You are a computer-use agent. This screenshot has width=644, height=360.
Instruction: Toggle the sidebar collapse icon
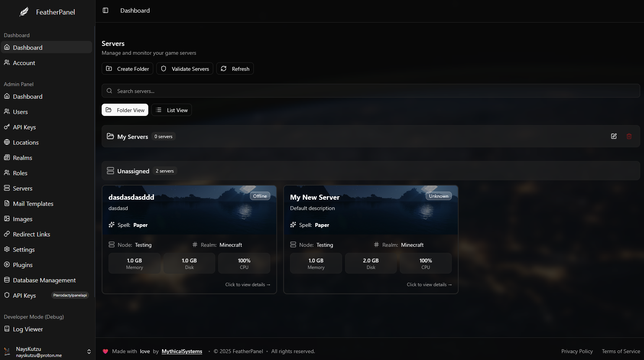105,10
